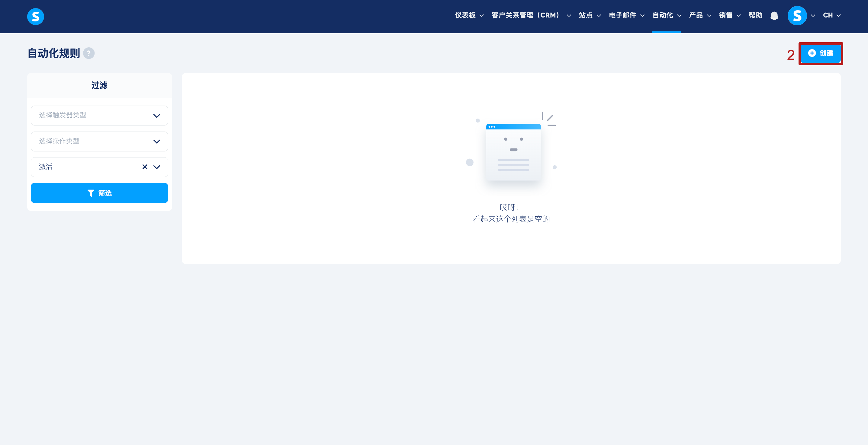Open the 选择操作类型 dropdown
Screen dimensions: 868x445
(99, 141)
